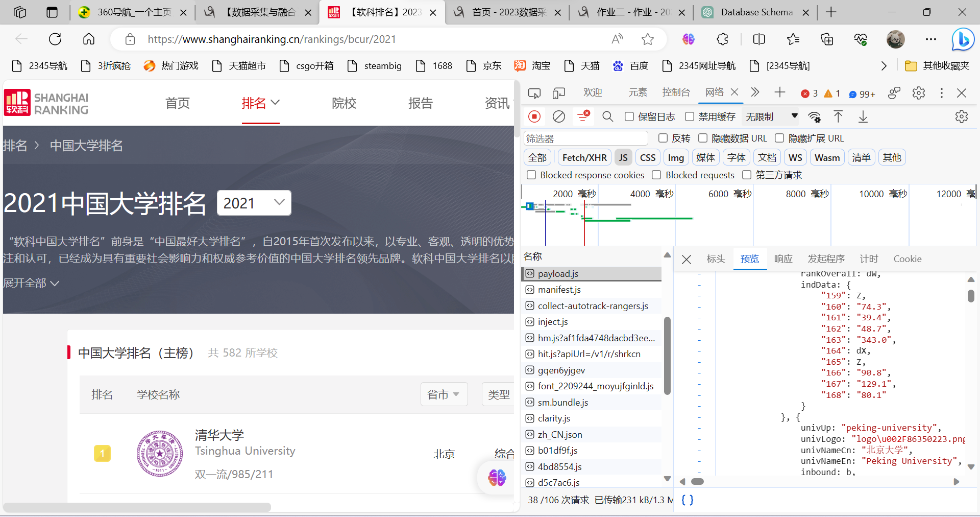Expand the 排名 navigation dropdown
Screen dimensions: 980x517
click(x=261, y=103)
